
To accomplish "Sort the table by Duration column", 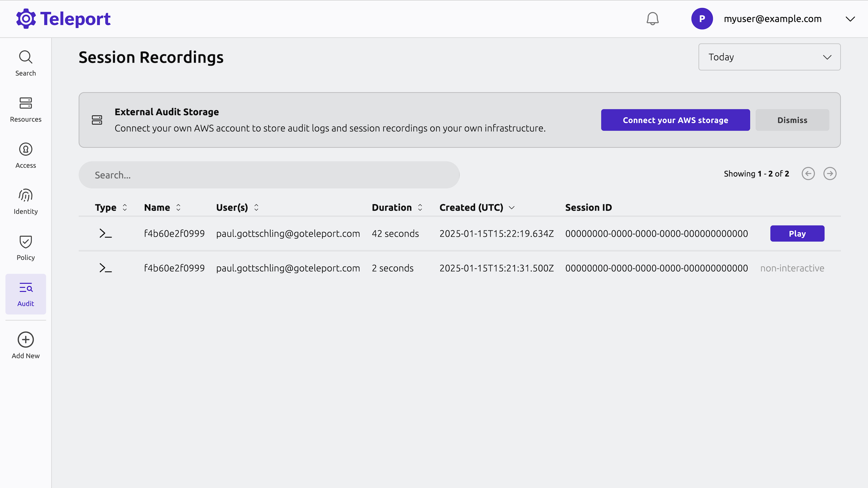I will pos(397,207).
